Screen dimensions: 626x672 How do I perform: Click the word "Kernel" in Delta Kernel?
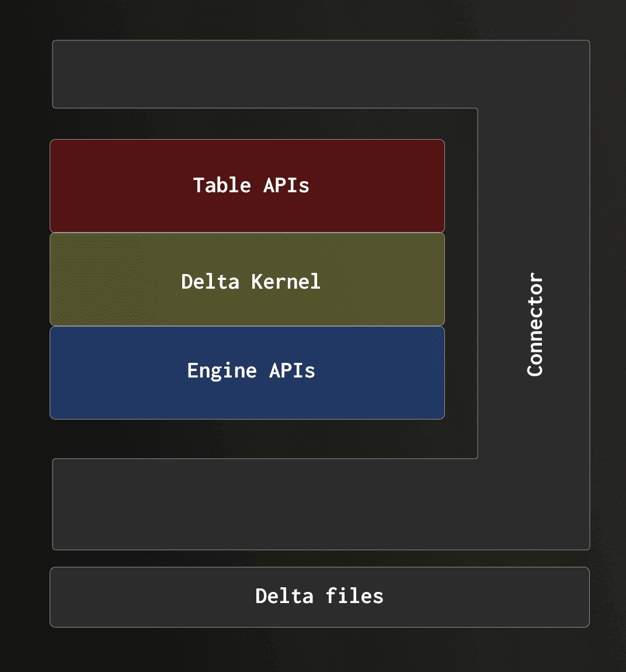pos(286,282)
